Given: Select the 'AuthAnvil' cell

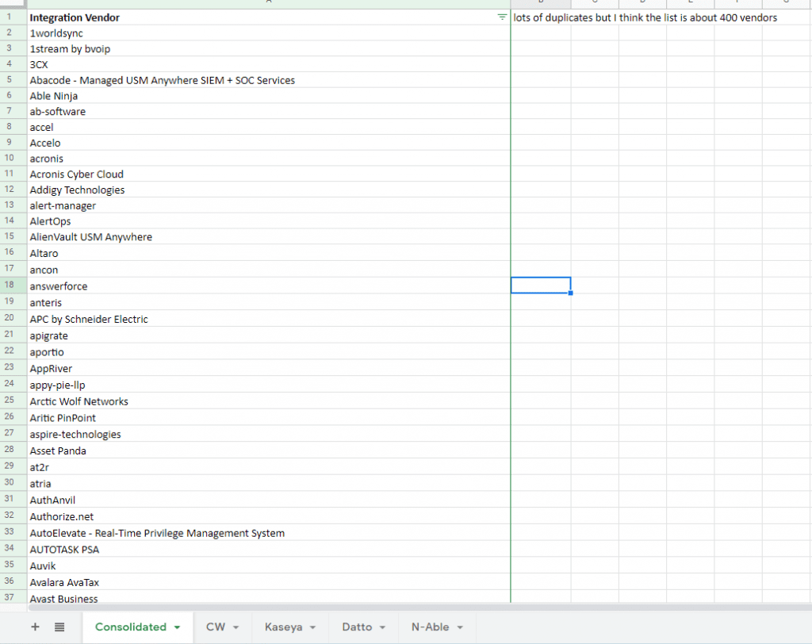Looking at the screenshot, I should click(269, 500).
